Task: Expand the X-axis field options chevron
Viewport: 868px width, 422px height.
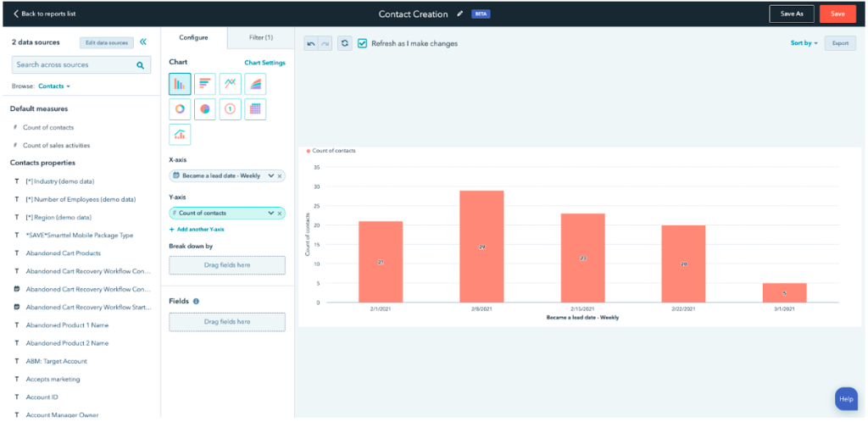Action: click(270, 175)
